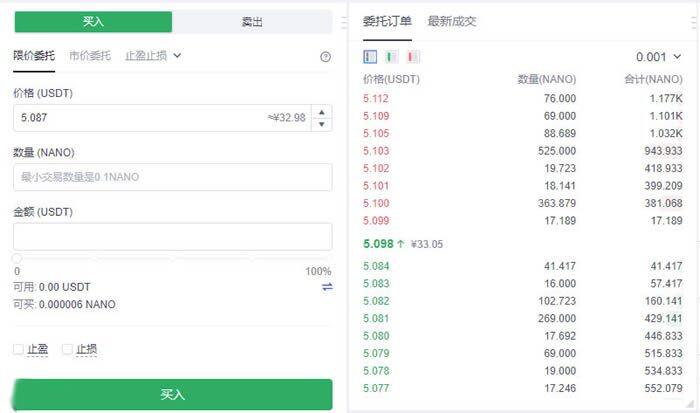Click the green 买入 submit button

[172, 394]
